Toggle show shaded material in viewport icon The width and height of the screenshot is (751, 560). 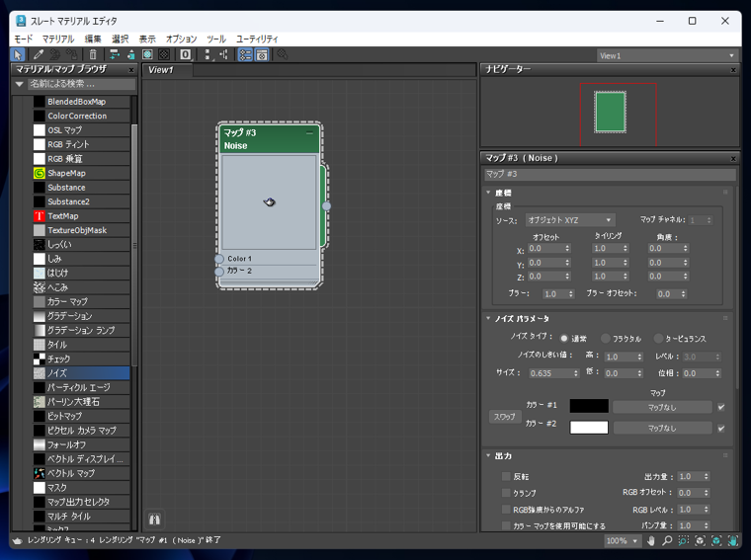click(x=147, y=54)
